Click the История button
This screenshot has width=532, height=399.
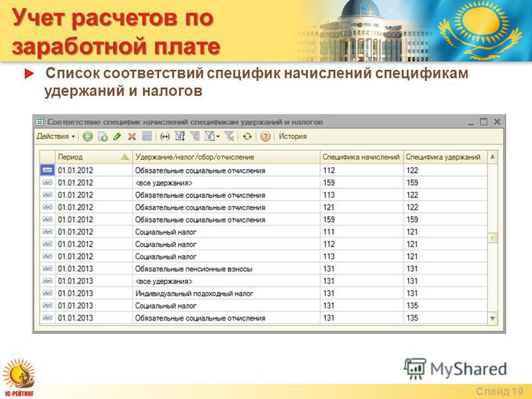293,136
